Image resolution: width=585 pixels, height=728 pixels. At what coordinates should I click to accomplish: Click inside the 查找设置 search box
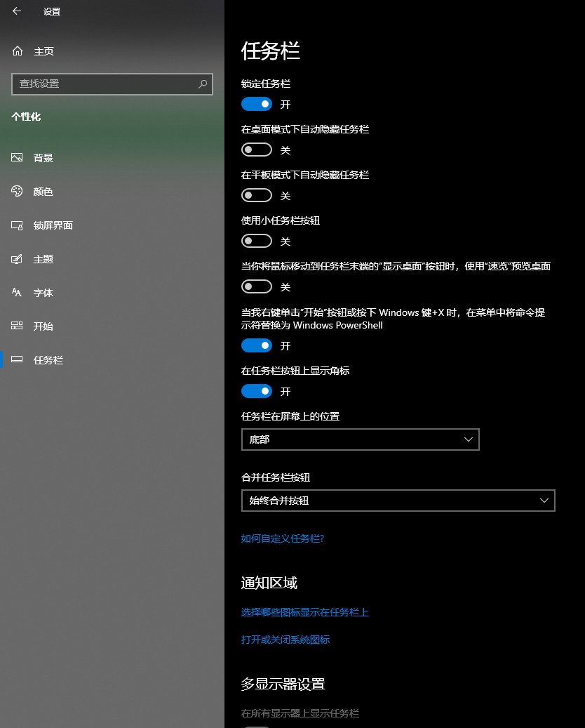click(x=112, y=84)
